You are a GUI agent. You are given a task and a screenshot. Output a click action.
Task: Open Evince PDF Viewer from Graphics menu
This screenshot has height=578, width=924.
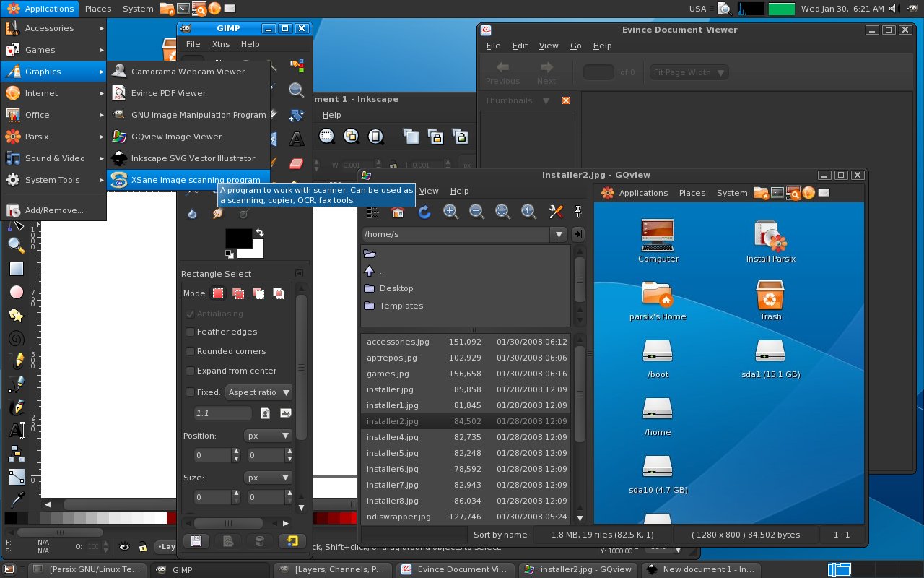coord(188,93)
